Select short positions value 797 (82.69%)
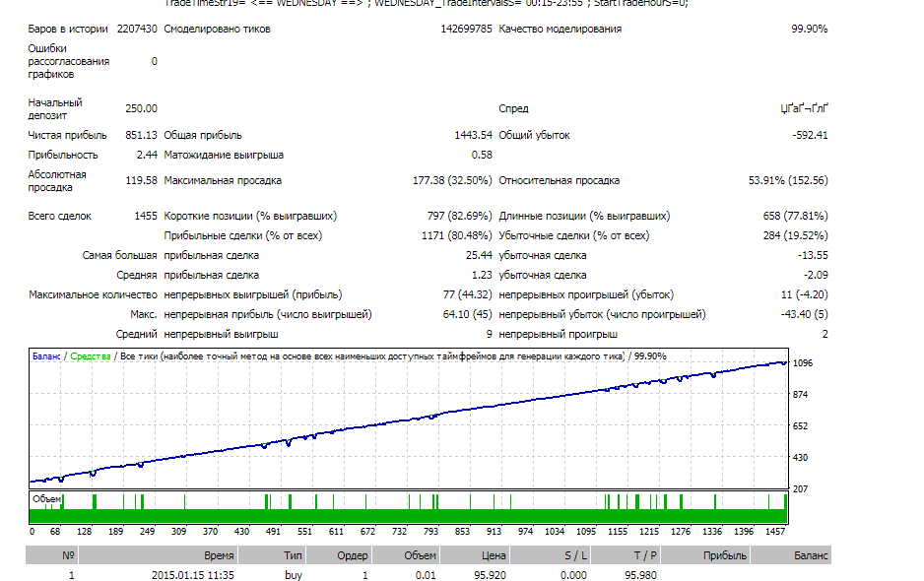Viewport: 924px width, 581px height. (x=460, y=216)
